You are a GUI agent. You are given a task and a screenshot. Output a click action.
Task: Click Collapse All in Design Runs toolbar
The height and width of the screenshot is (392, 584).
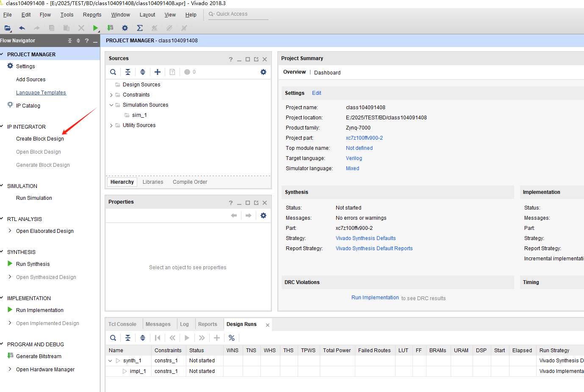point(128,338)
